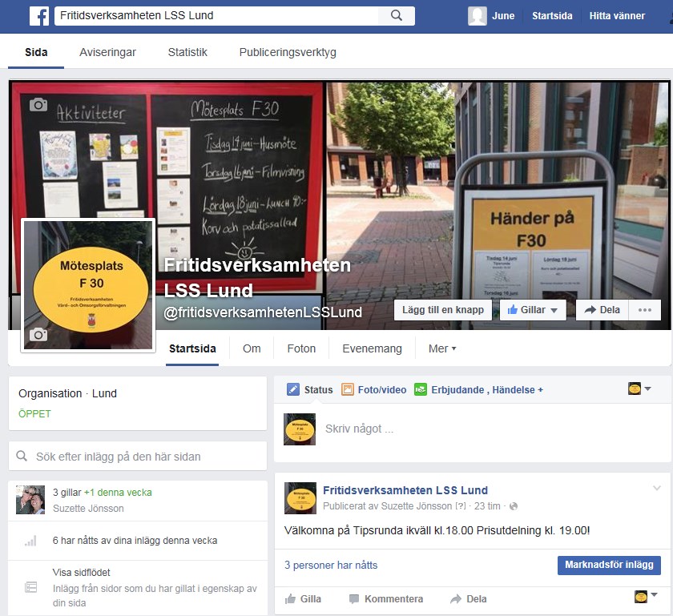Open the composer identity selector dropdown

(x=639, y=389)
